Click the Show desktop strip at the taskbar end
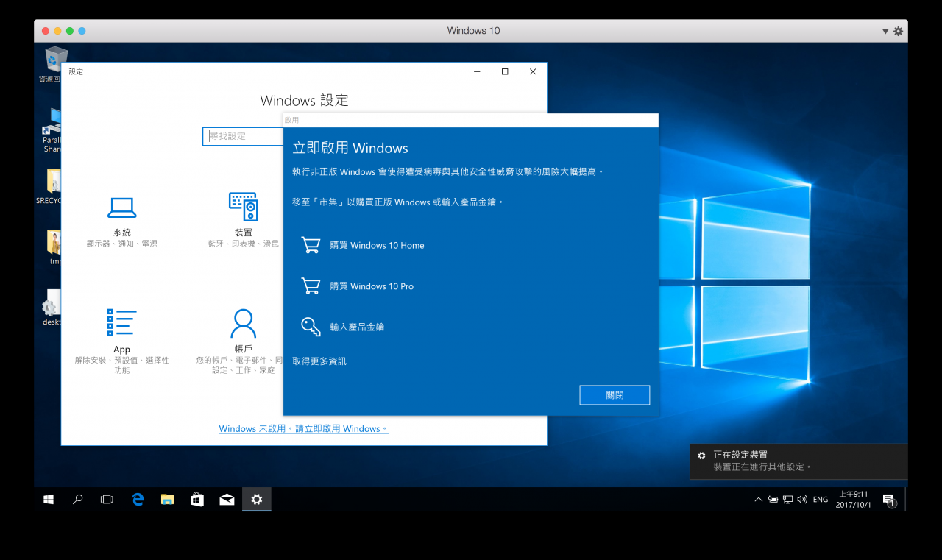942x560 pixels. tap(906, 500)
